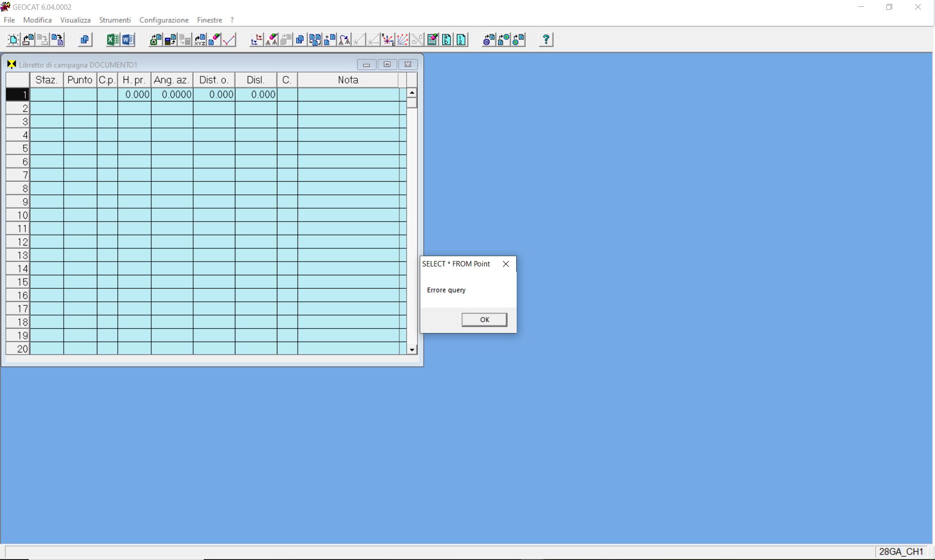
Task: Click the new document toolbar icon
Action: point(13,40)
